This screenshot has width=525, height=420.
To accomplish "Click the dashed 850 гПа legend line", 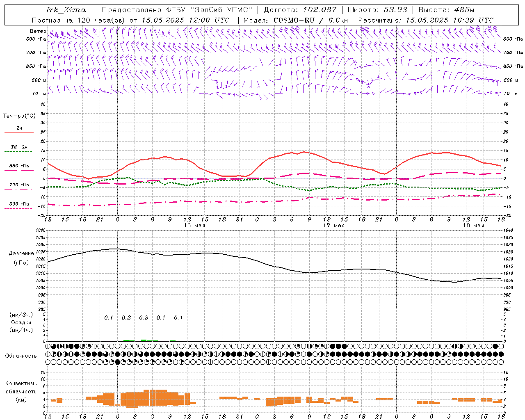I will pyautogui.click(x=19, y=170).
